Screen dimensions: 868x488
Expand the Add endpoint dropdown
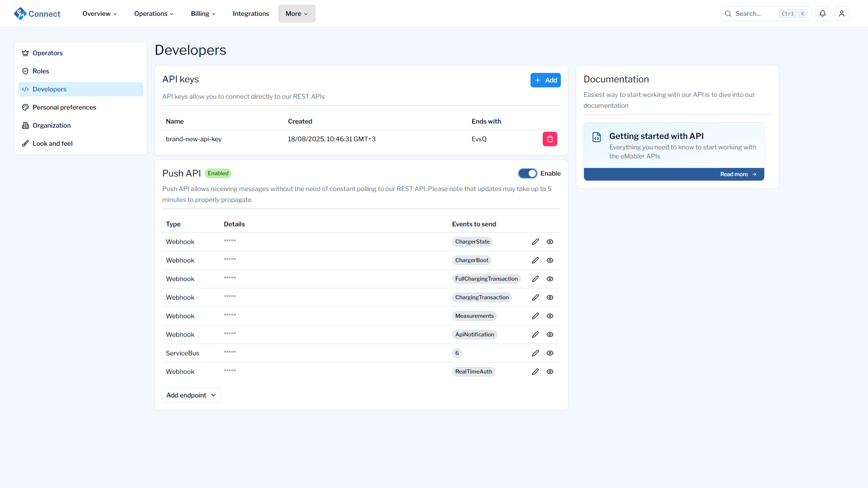[x=191, y=395]
